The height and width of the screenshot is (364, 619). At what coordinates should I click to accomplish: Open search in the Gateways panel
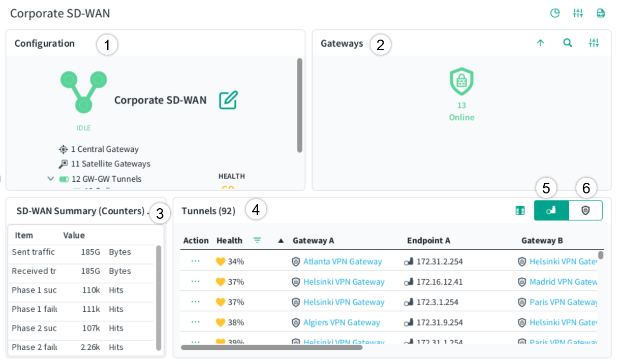coord(567,43)
